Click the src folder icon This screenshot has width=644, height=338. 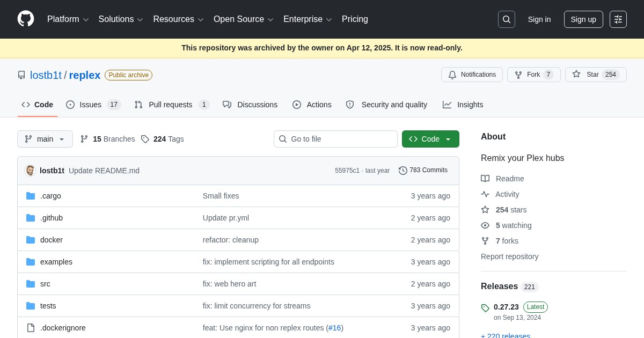(31, 284)
